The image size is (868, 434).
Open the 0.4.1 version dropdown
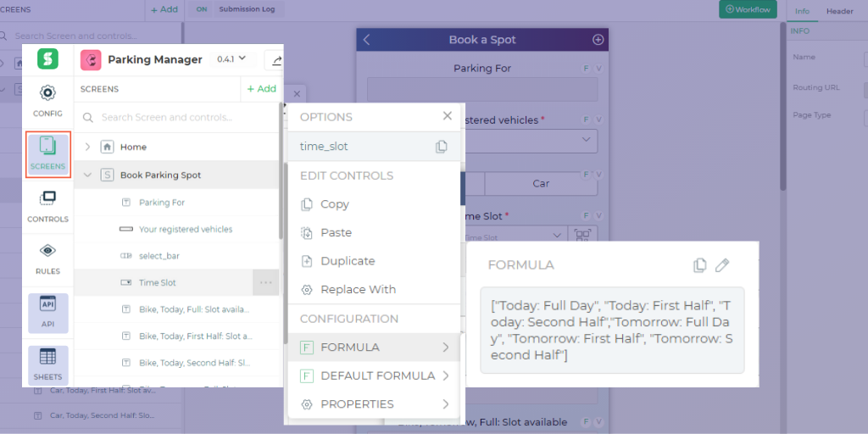pyautogui.click(x=231, y=59)
